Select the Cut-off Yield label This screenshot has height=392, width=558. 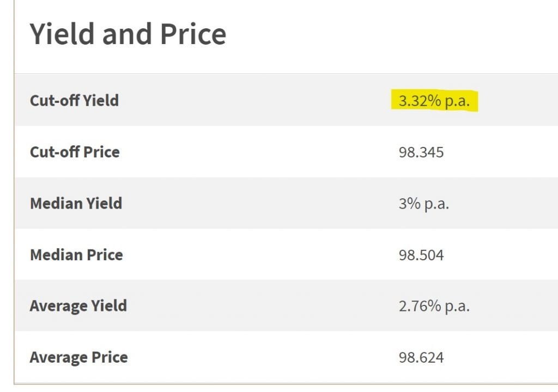click(x=74, y=101)
